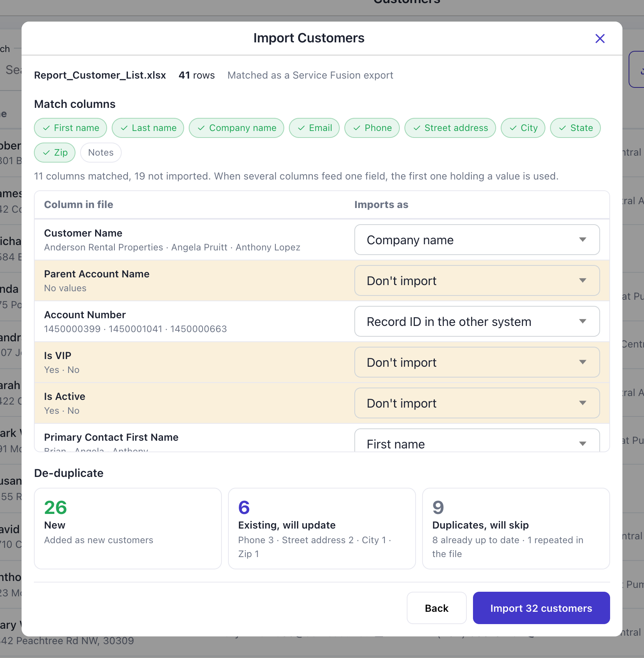The width and height of the screenshot is (644, 658).
Task: Select the Street address chip
Action: [450, 128]
